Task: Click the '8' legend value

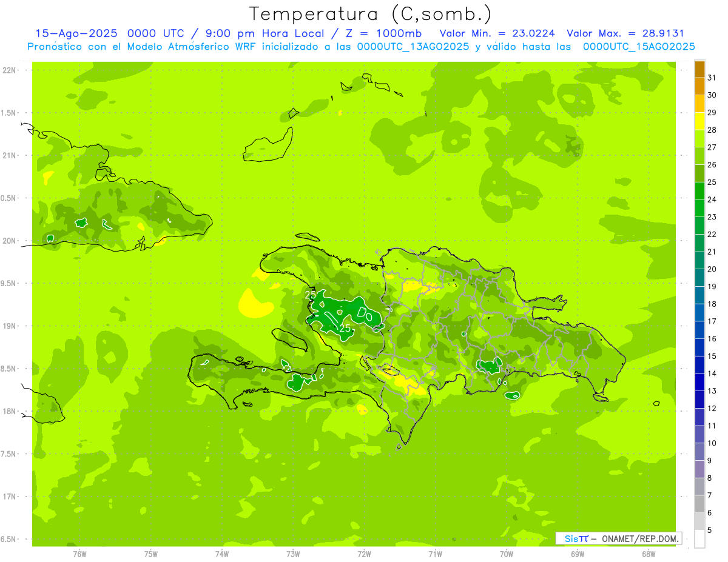Action: tap(710, 478)
